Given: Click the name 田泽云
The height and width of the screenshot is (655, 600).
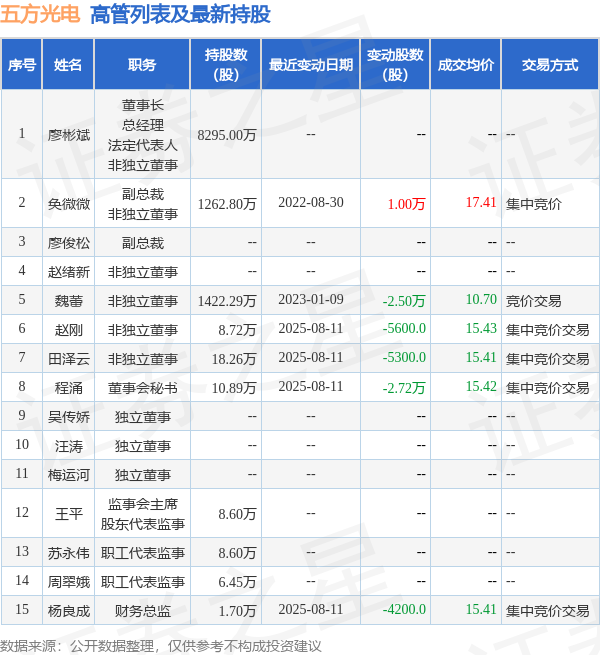Looking at the screenshot, I should pos(69,359).
